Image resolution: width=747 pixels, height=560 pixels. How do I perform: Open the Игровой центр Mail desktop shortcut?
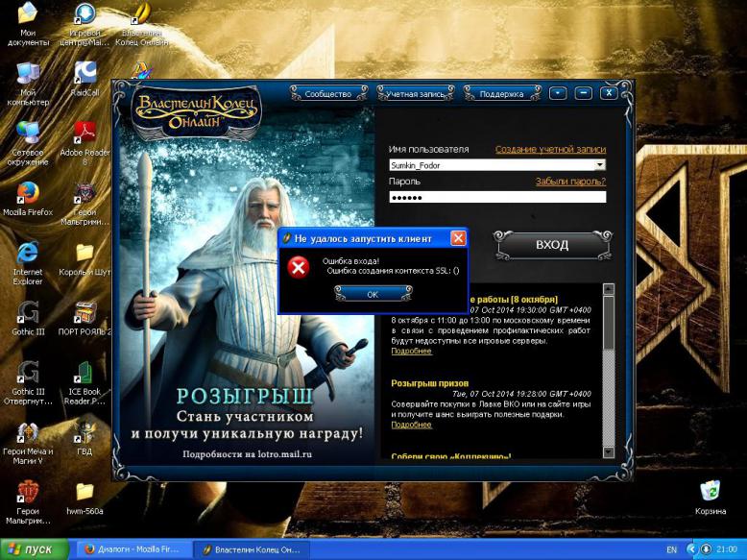(84, 25)
